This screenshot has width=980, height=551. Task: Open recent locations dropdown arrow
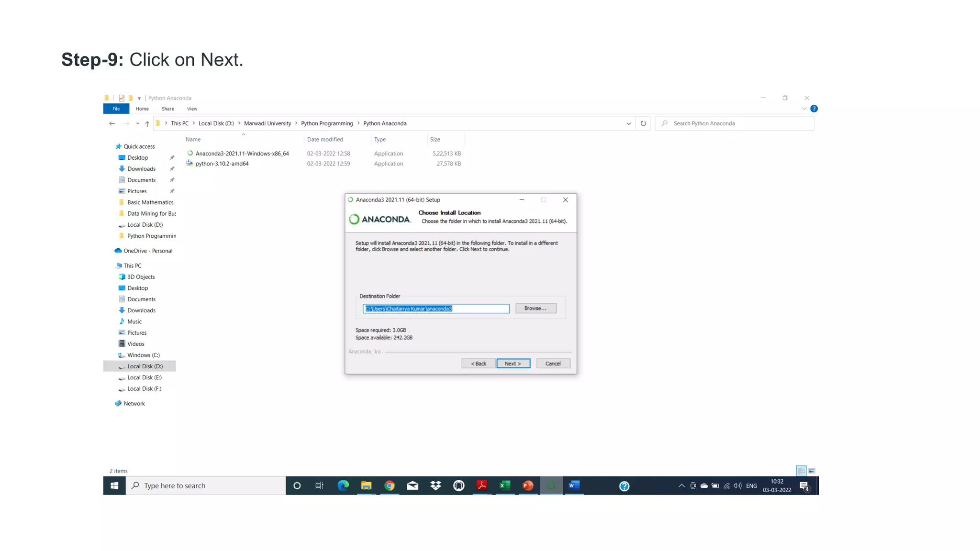[x=137, y=123]
